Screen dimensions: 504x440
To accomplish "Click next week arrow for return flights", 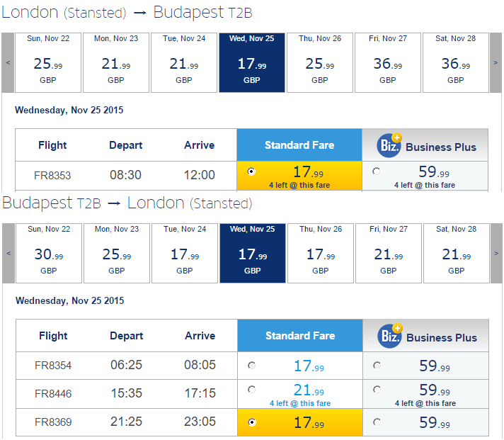I will pos(496,253).
